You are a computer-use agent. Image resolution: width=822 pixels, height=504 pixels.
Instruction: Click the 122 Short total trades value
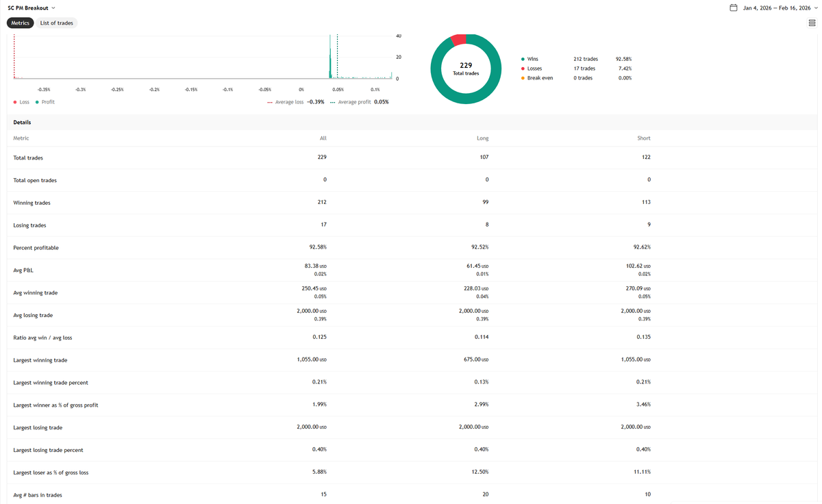coord(646,157)
